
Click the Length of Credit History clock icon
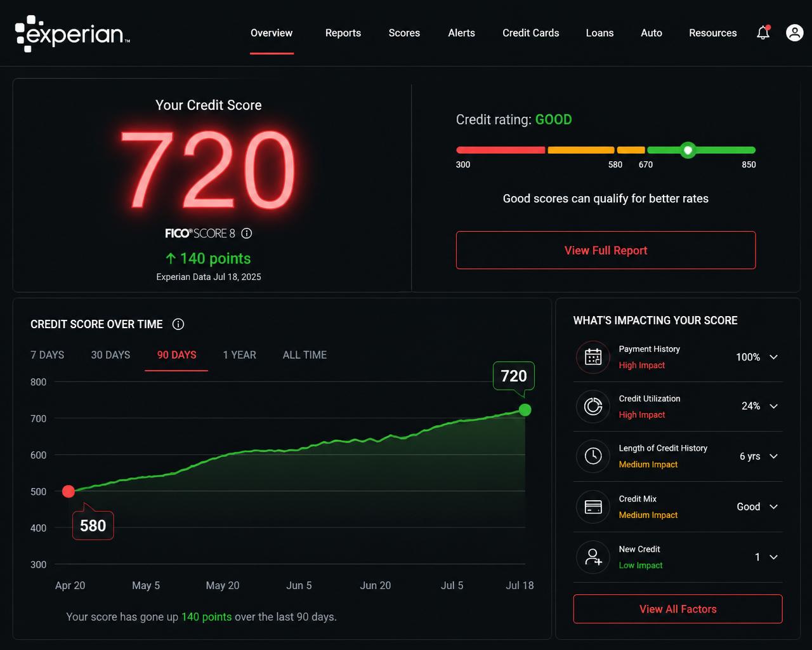593,456
